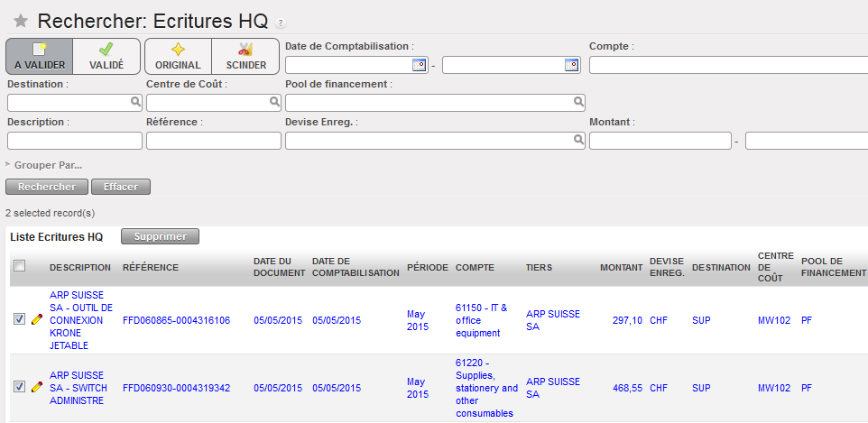The width and height of the screenshot is (868, 423).
Task: Open the help question mark icon
Action: point(280,23)
